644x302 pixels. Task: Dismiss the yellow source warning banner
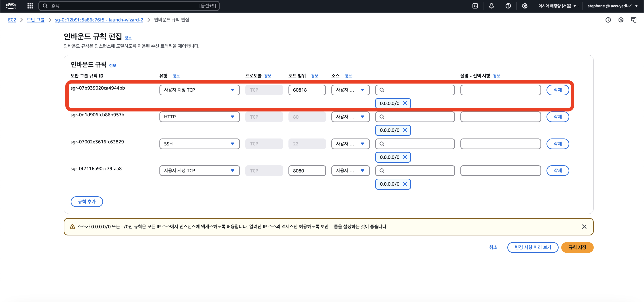584,226
